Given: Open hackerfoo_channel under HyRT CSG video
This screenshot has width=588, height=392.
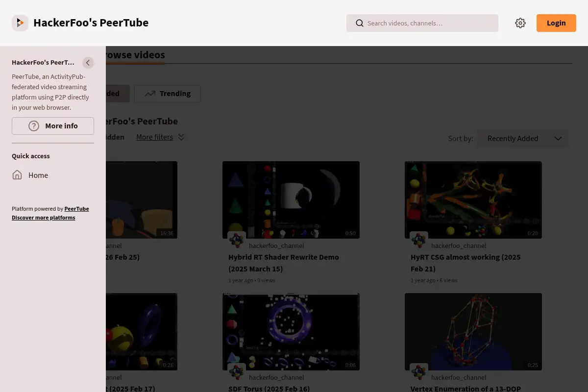Looking at the screenshot, I should click(x=459, y=245).
